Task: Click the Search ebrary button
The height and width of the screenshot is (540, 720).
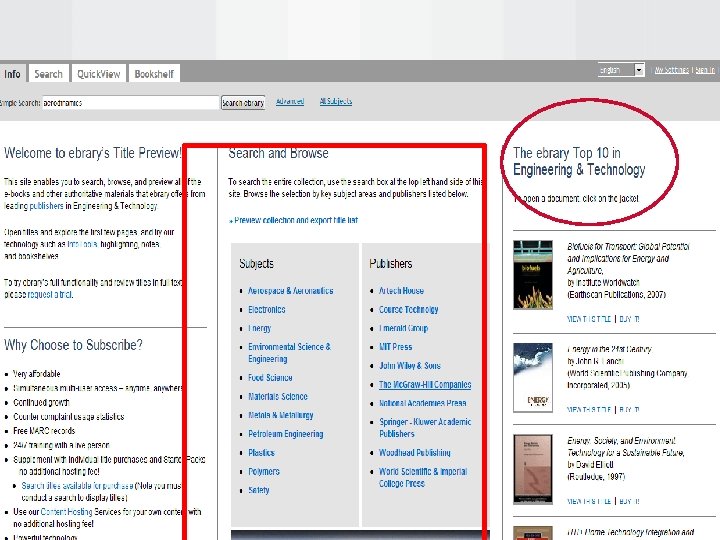Action: click(243, 103)
